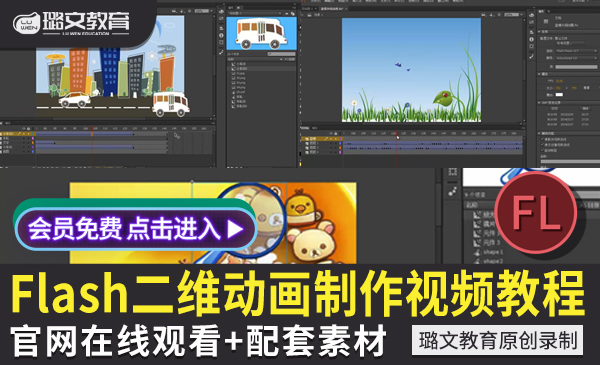Toggle the bottom checkbox in properties panel
The height and width of the screenshot is (365, 600).
pos(543,150)
